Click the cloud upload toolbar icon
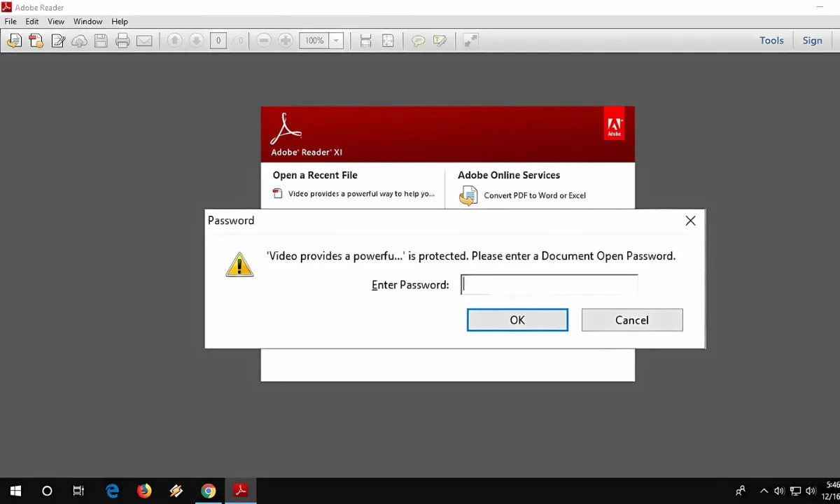Screen dimensions: 840x504 [x=80, y=41]
